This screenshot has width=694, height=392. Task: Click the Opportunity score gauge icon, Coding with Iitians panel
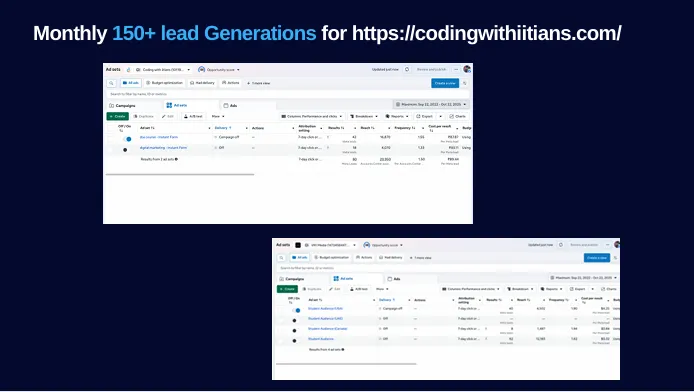pyautogui.click(x=201, y=69)
